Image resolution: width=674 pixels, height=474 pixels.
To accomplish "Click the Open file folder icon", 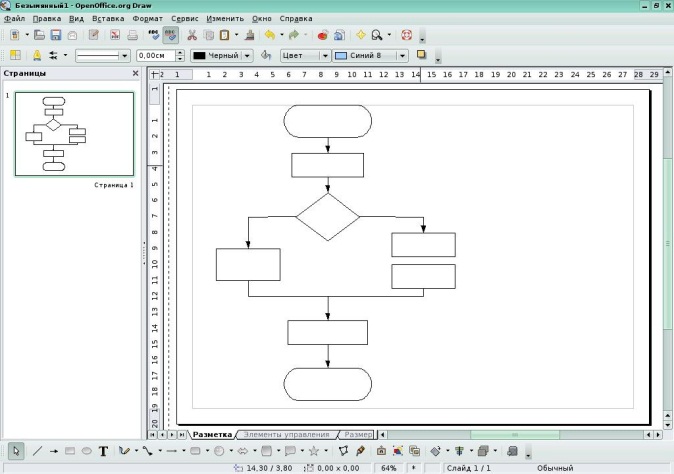I will coord(40,35).
